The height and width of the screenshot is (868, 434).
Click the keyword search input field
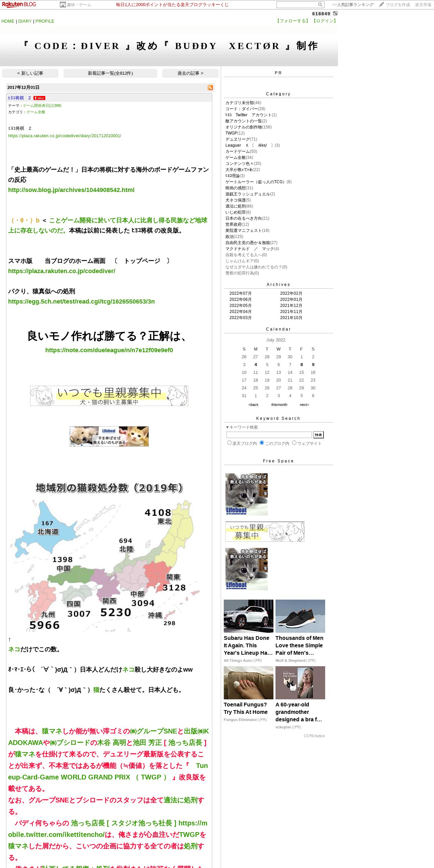click(269, 435)
